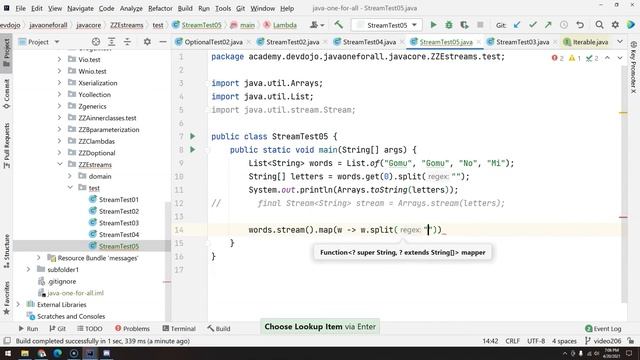Open the Terminal tool window

pos(179,328)
